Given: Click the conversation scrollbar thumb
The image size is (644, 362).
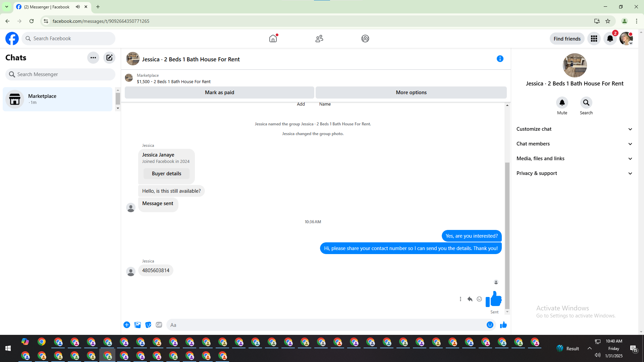Looking at the screenshot, I should (507, 236).
